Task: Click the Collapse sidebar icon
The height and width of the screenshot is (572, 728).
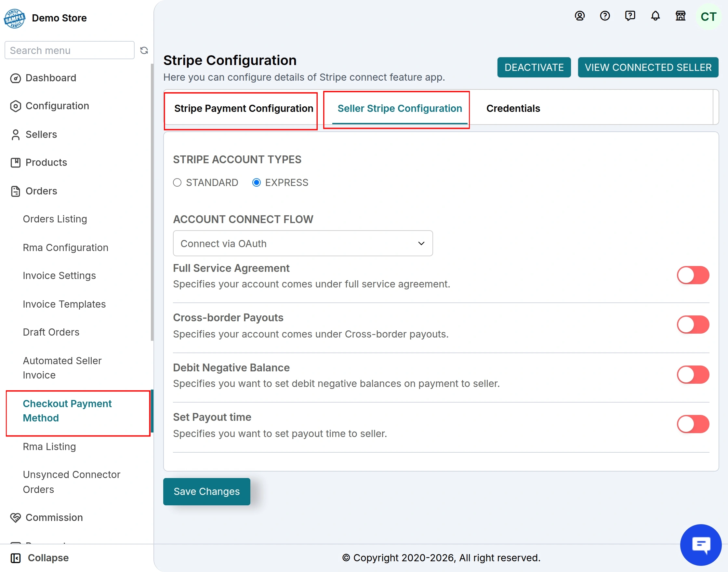Action: click(x=15, y=558)
